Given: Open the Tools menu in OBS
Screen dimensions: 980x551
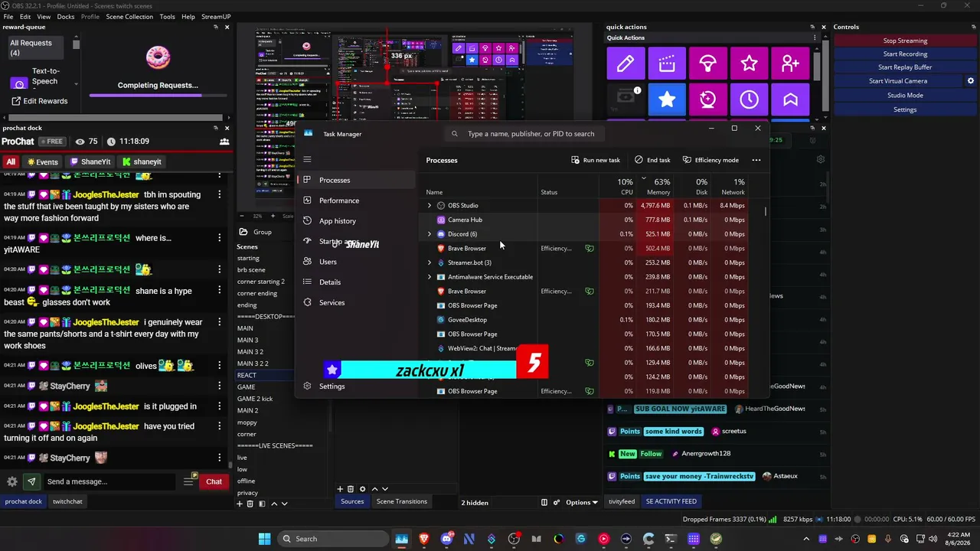Looking at the screenshot, I should point(168,17).
